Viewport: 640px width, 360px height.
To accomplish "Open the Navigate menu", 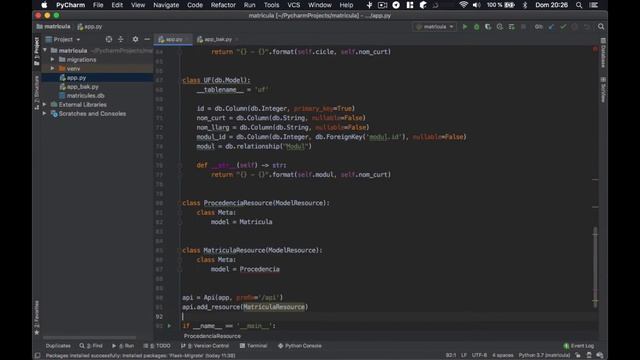I will click(166, 5).
